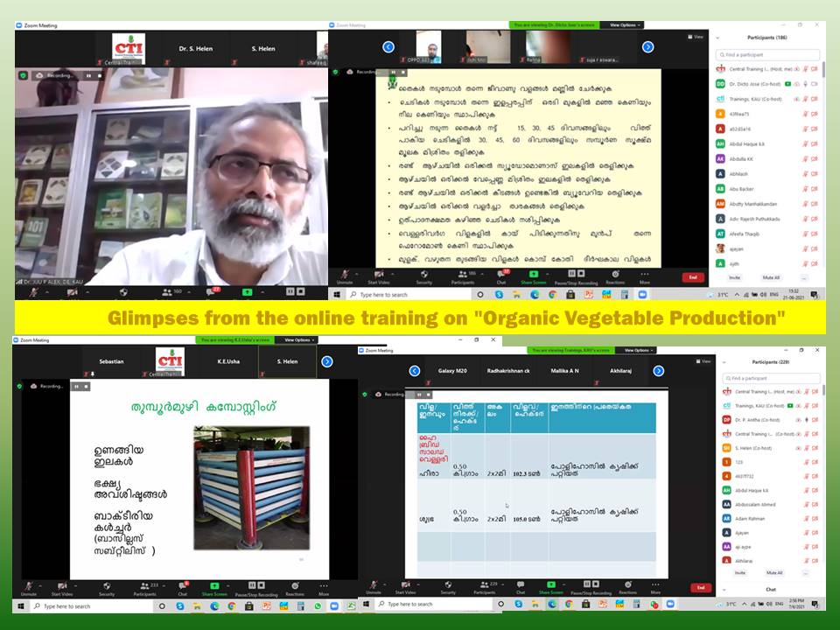Image resolution: width=840 pixels, height=630 pixels.
Task: Open the Participants toolbar icon in 186-participant window
Action: 462,277
